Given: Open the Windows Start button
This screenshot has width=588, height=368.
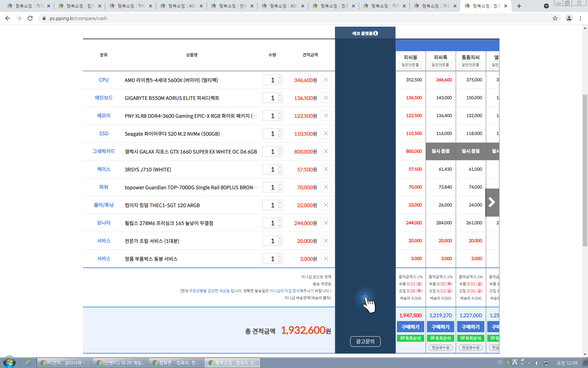Looking at the screenshot, I should tap(9, 362).
